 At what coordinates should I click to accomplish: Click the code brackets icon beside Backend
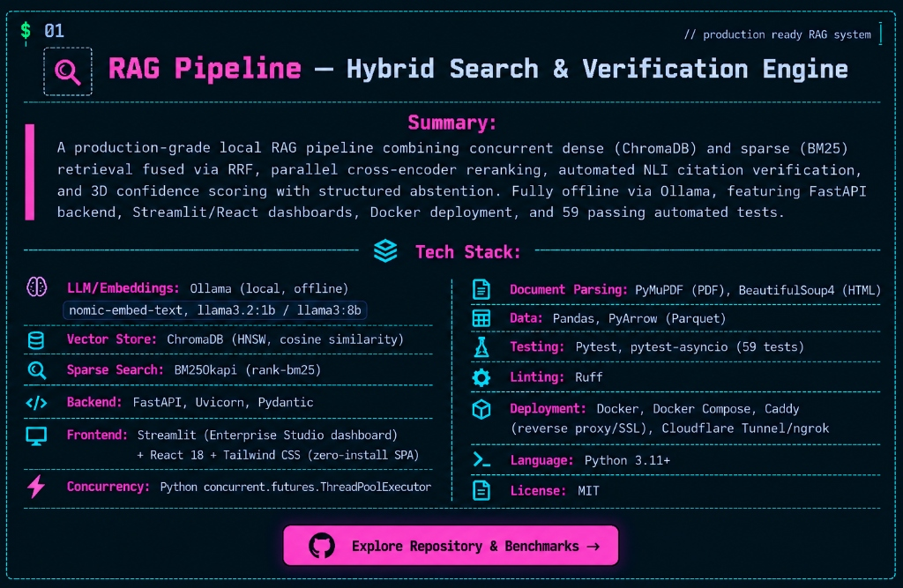click(x=36, y=403)
